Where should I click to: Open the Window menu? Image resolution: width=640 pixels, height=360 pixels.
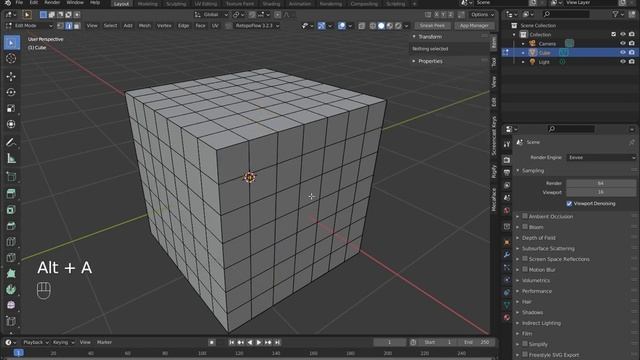75,3
